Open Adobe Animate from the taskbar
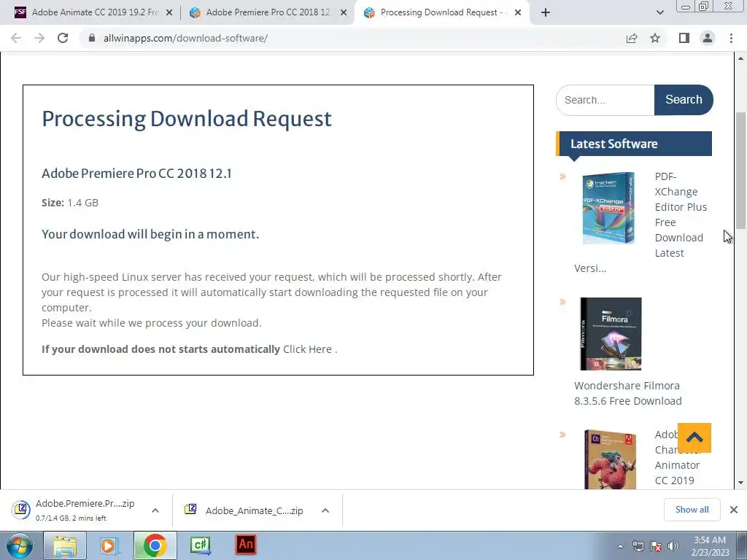The height and width of the screenshot is (560, 747). coord(246,545)
